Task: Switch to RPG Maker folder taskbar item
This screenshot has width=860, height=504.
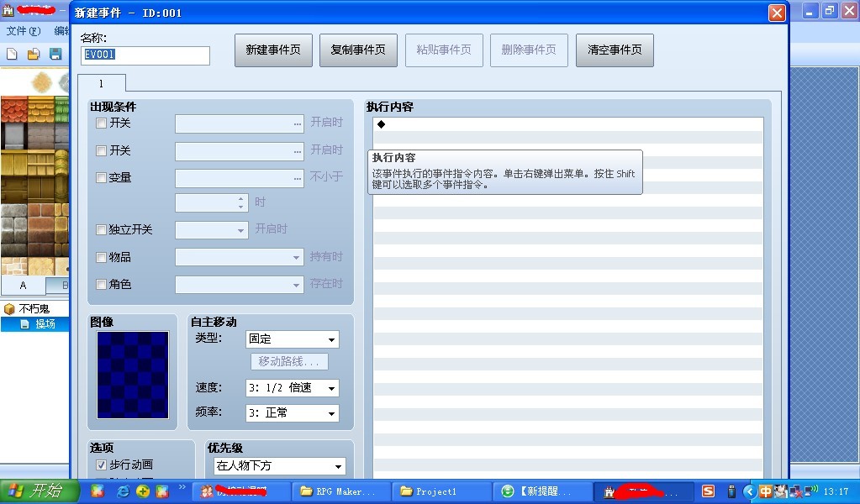Action: click(342, 491)
